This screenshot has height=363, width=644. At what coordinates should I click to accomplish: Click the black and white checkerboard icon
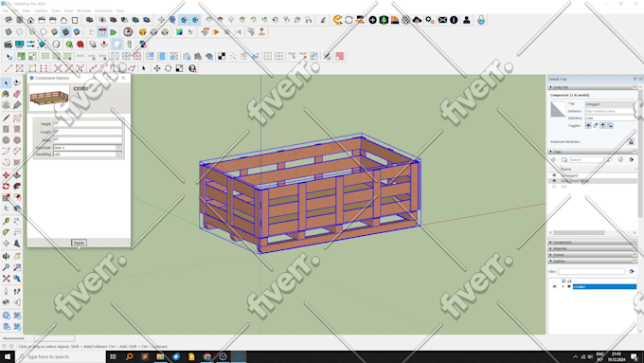222,56
